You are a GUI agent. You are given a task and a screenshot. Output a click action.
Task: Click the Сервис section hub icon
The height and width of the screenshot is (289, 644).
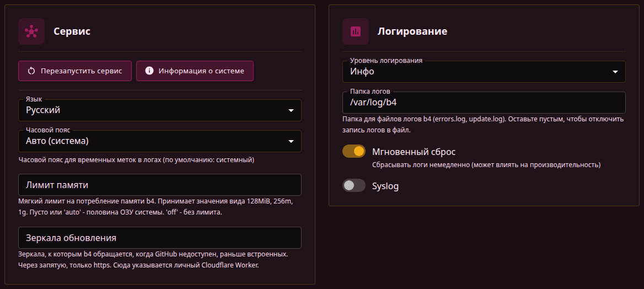[31, 31]
